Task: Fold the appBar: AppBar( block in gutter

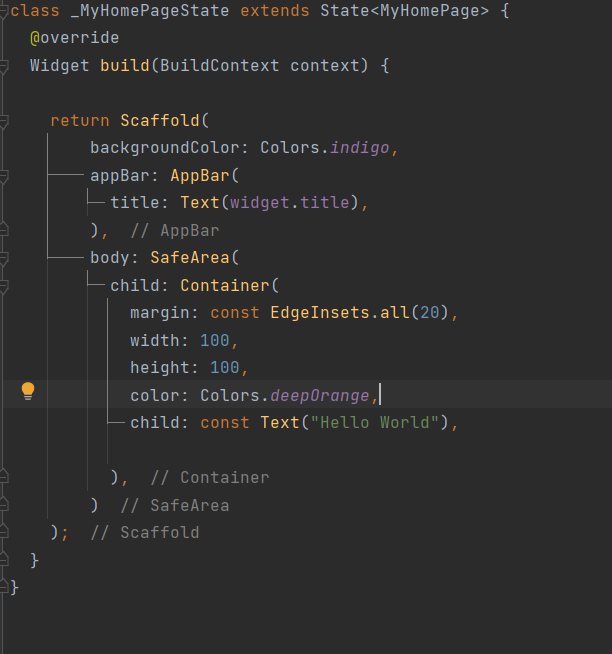Action: (x=3, y=176)
